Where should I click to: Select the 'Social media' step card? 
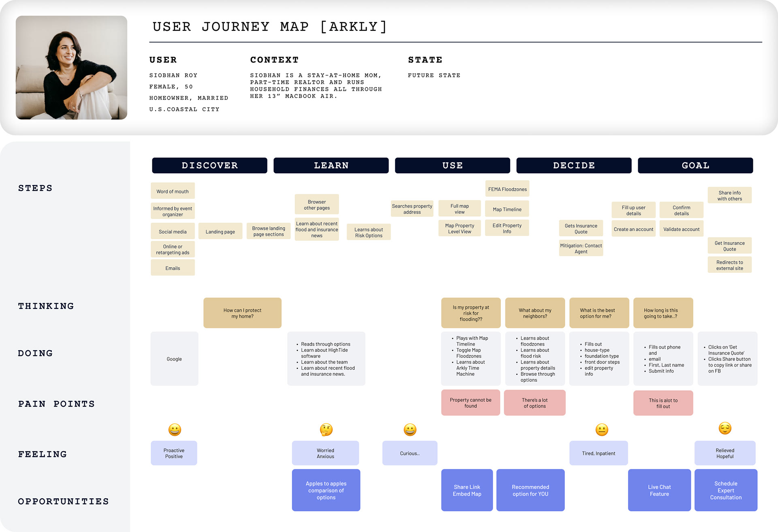[173, 231]
